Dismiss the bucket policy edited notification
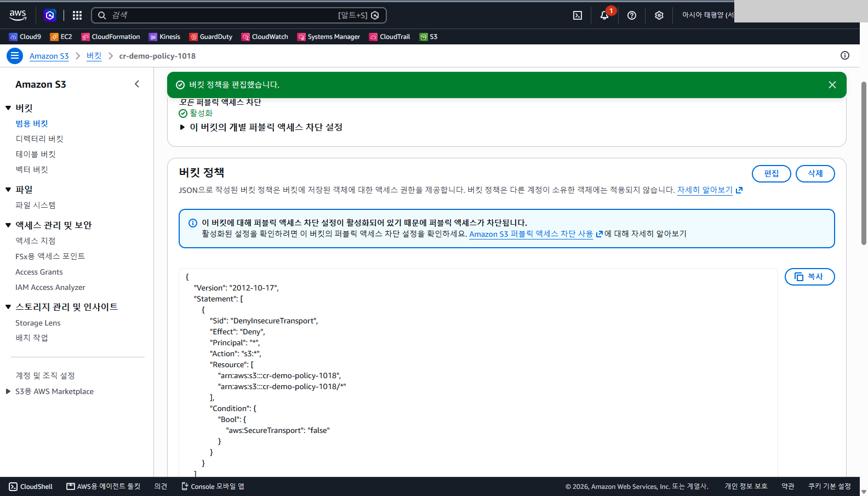 (832, 85)
